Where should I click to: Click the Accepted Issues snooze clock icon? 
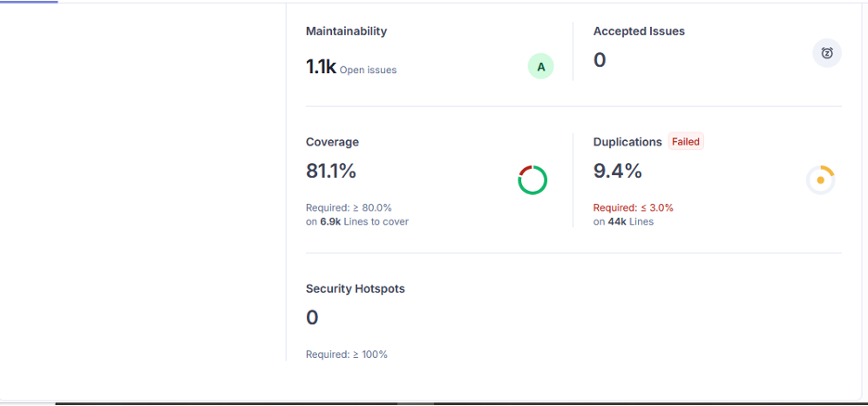[x=826, y=54]
